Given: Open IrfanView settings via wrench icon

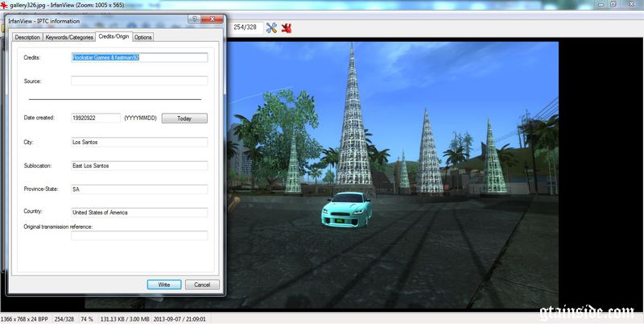Looking at the screenshot, I should [271, 28].
